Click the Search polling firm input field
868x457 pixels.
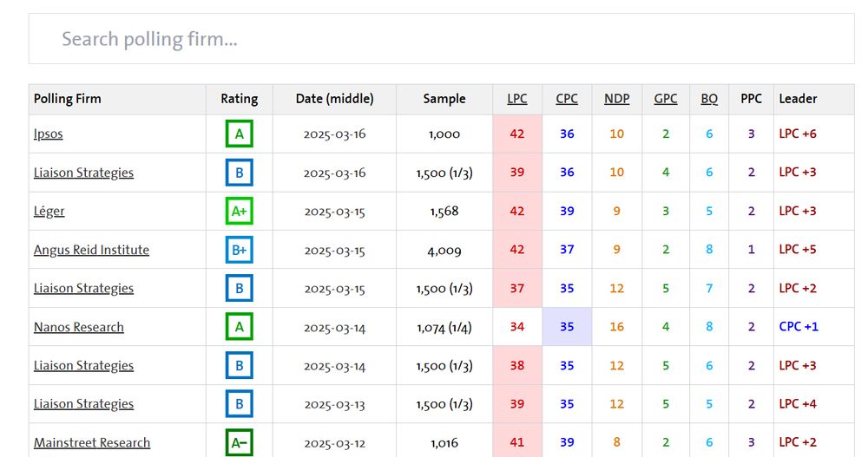coord(441,39)
